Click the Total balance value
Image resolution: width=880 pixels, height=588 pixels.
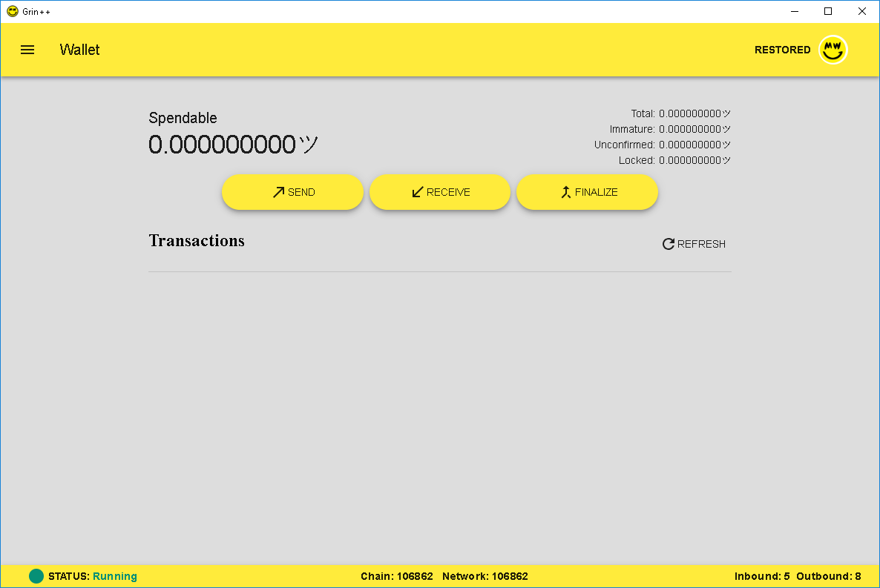coord(693,113)
